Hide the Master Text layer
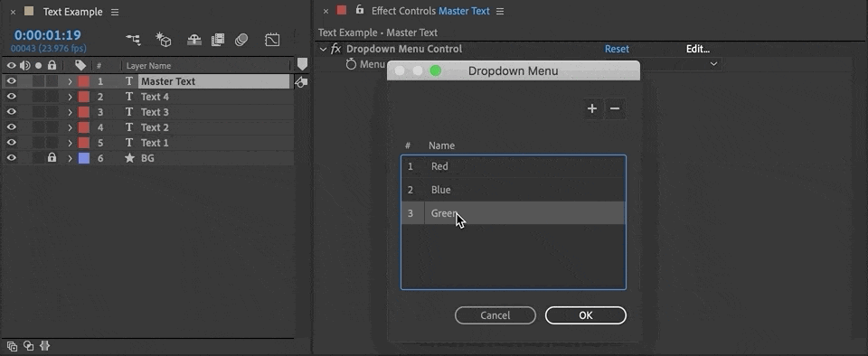Viewport: 868px width, 356px height. 11,81
